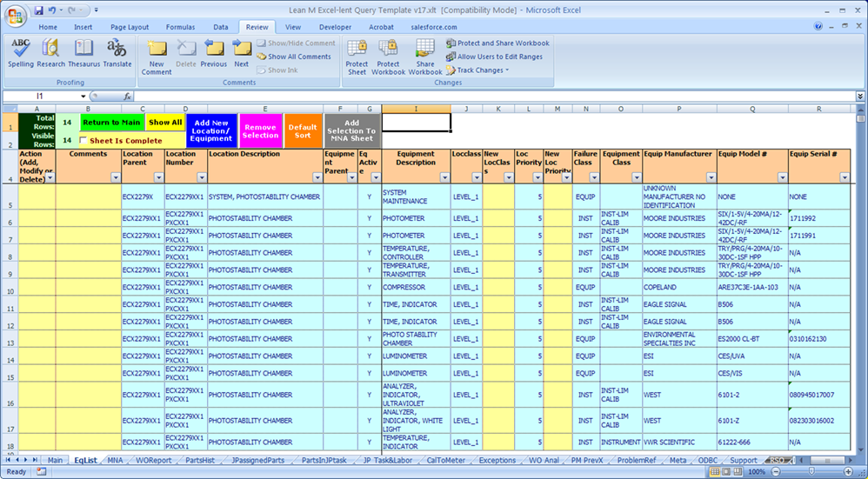Open Name Box dropdown arrow
The width and height of the screenshot is (868, 479).
83,96
